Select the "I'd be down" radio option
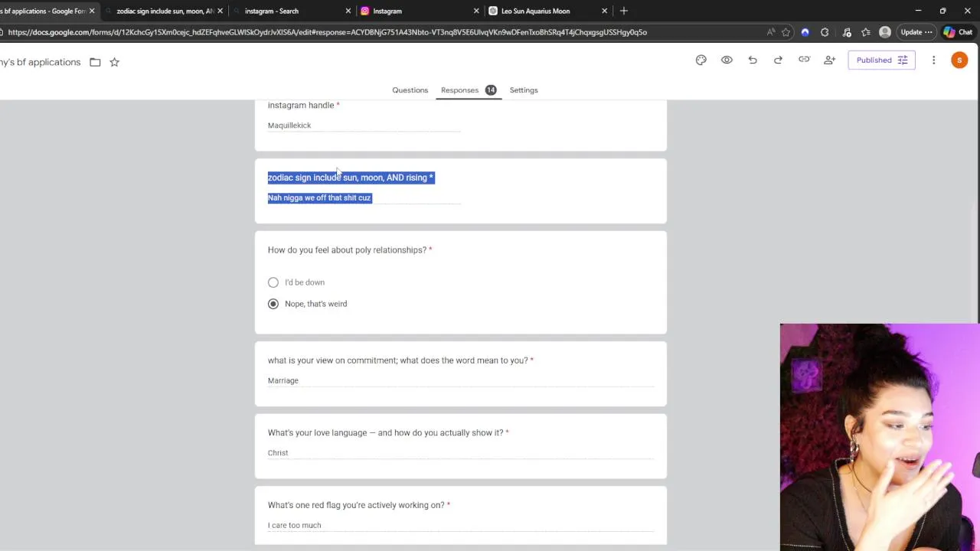The height and width of the screenshot is (551, 980). [273, 282]
